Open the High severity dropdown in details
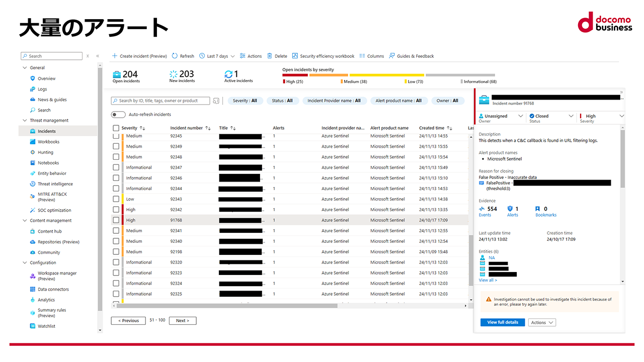 pos(602,118)
